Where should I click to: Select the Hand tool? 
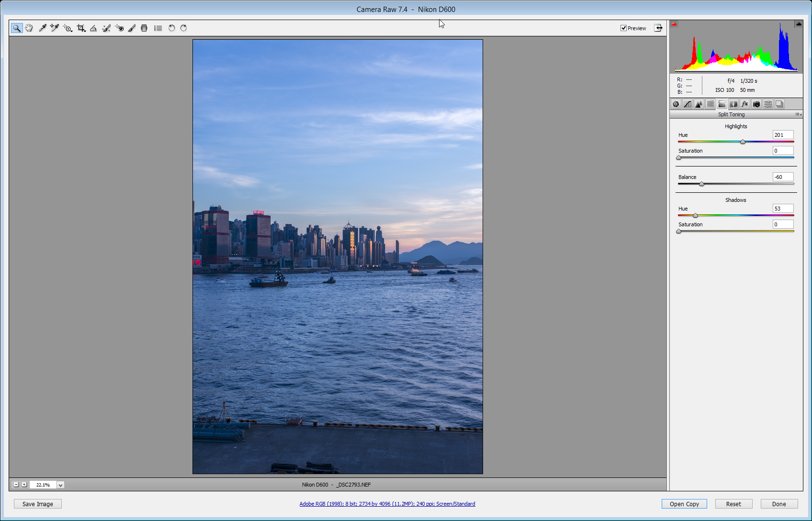click(x=29, y=28)
